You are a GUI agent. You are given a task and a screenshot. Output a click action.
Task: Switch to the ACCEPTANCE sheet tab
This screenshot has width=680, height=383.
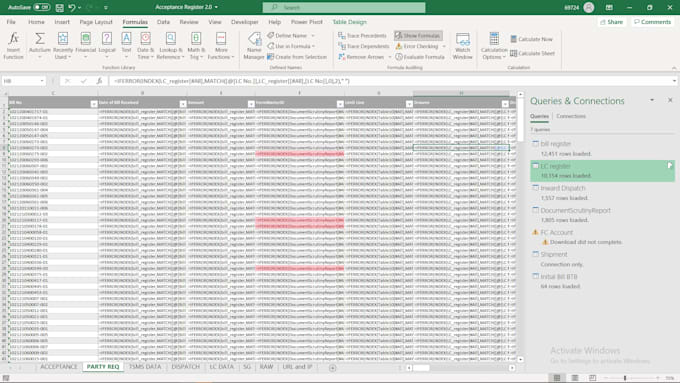(x=59, y=367)
